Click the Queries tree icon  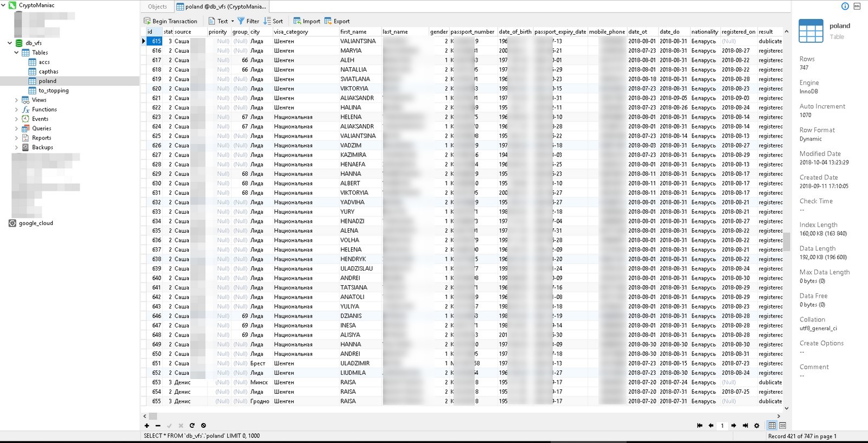[25, 129]
